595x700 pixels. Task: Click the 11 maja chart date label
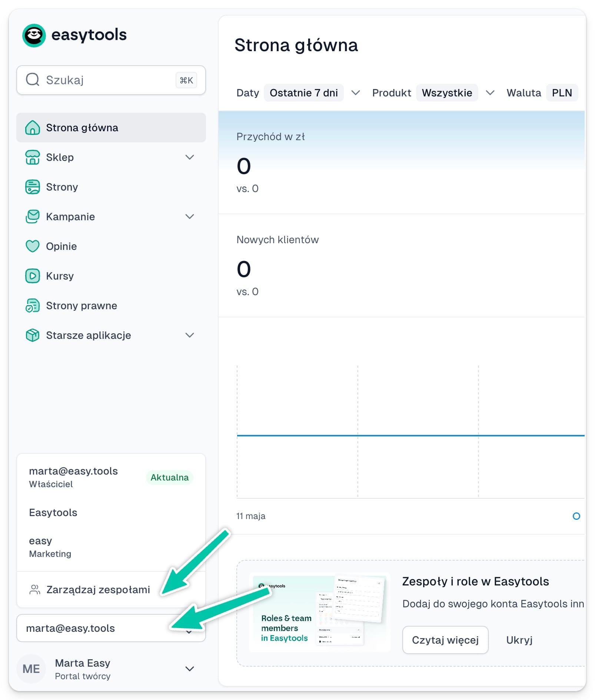coord(251,516)
